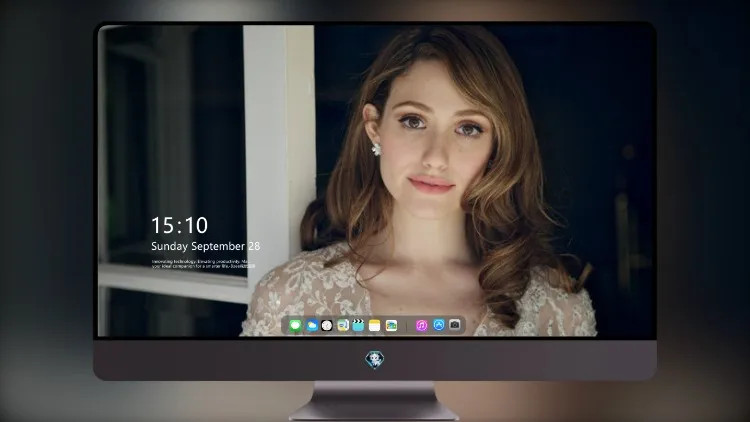Open the clapperboard video app in dock
The width and height of the screenshot is (750, 422).
pyautogui.click(x=358, y=326)
